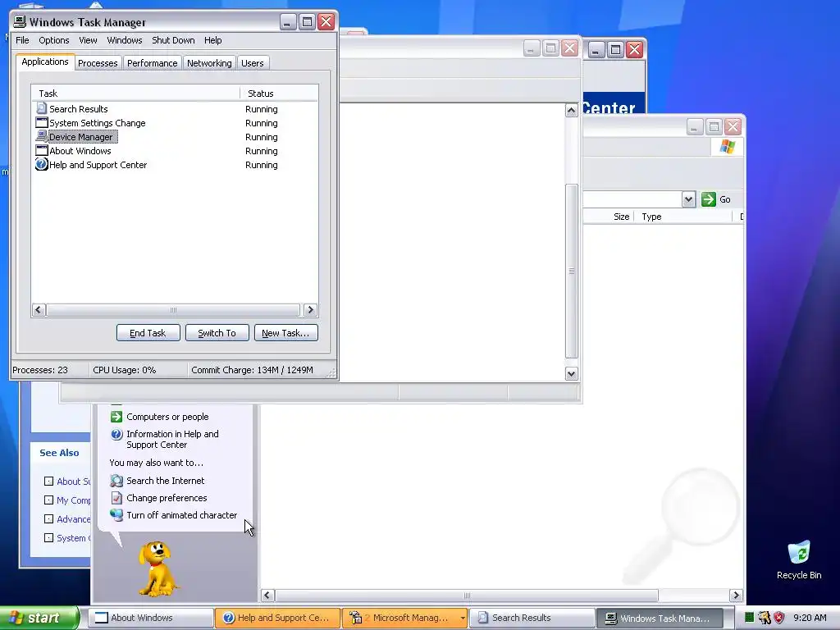Image resolution: width=840 pixels, height=630 pixels.
Task: Select the Search Results task icon
Action: click(42, 108)
